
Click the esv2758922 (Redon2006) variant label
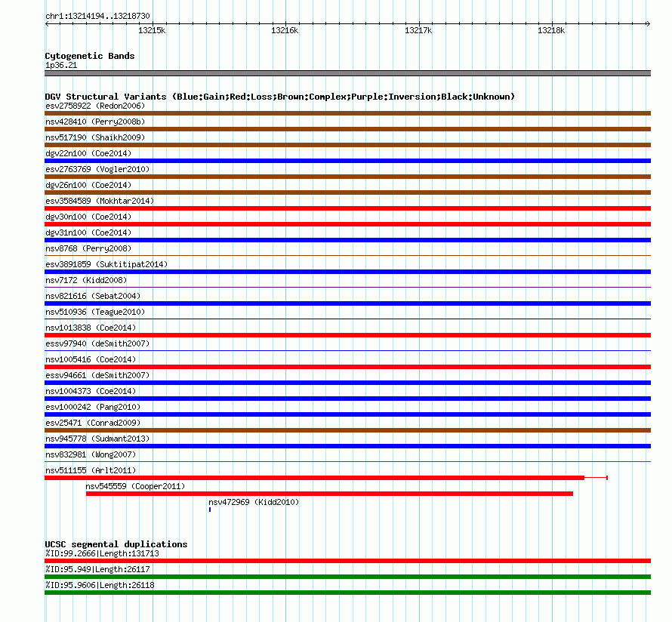[95, 106]
